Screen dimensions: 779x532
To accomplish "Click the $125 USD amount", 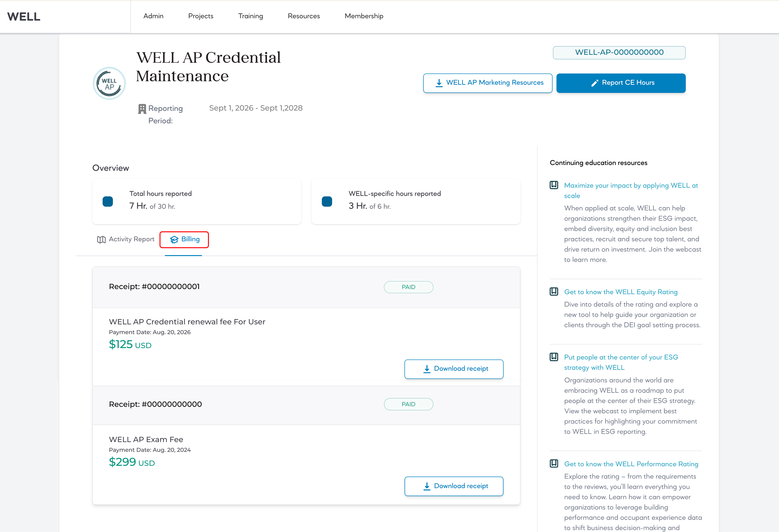I will [x=130, y=344].
